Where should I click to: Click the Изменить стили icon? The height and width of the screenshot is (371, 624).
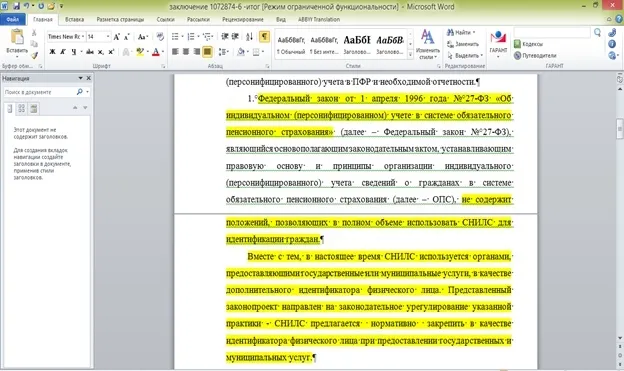point(427,44)
